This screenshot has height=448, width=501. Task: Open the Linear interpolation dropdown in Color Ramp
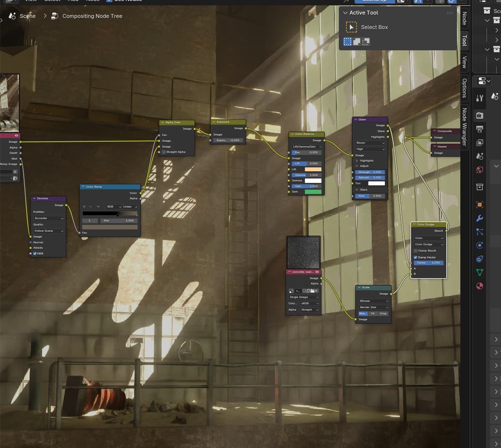pyautogui.click(x=130, y=207)
